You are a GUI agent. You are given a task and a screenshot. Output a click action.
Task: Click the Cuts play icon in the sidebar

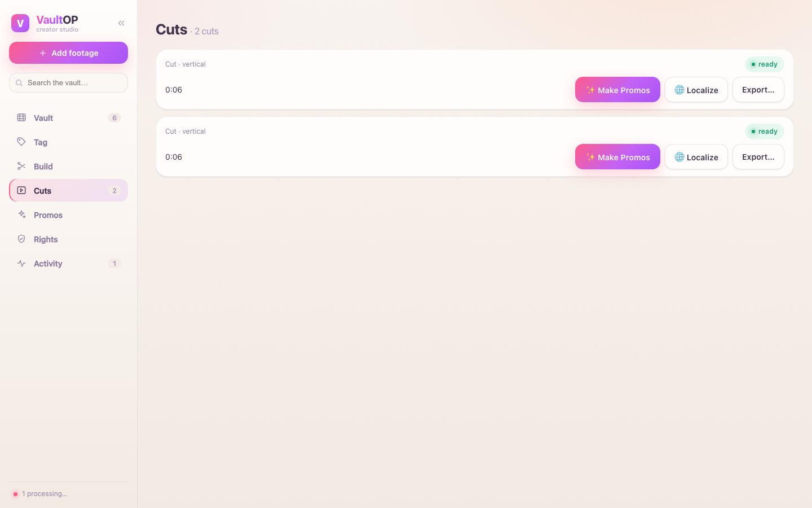click(x=21, y=190)
